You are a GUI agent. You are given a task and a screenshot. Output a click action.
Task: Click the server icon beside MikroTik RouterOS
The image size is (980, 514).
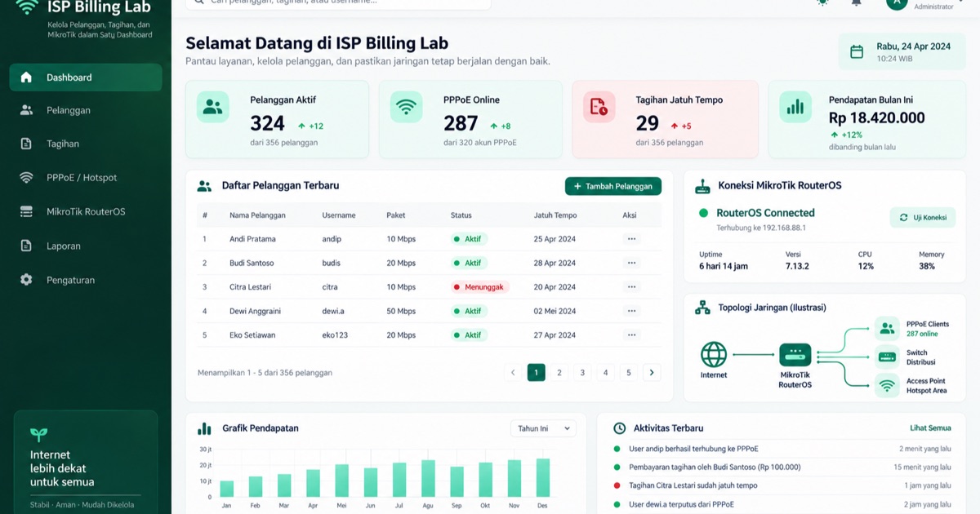[x=26, y=212]
